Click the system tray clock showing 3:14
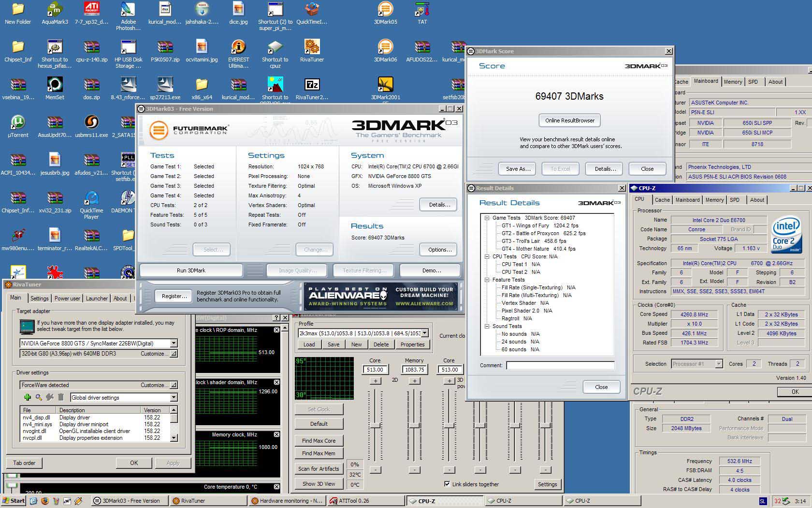The image size is (812, 508). pos(800,501)
